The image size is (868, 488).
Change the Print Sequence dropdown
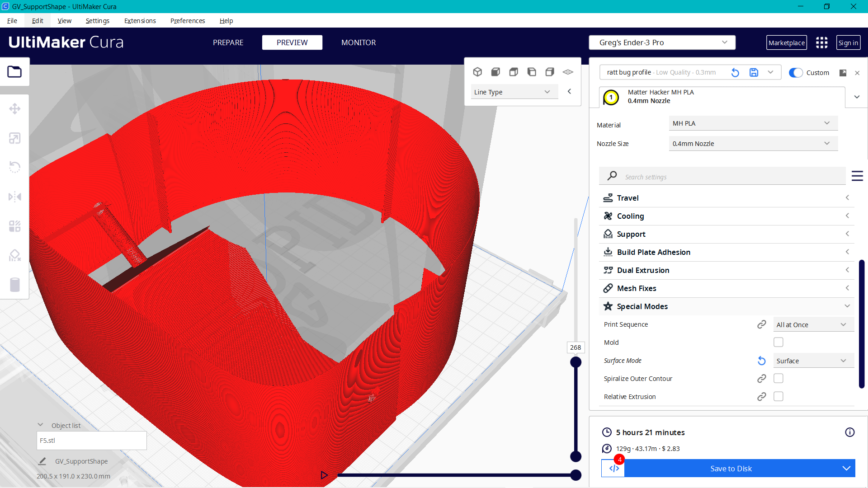[813, 324]
